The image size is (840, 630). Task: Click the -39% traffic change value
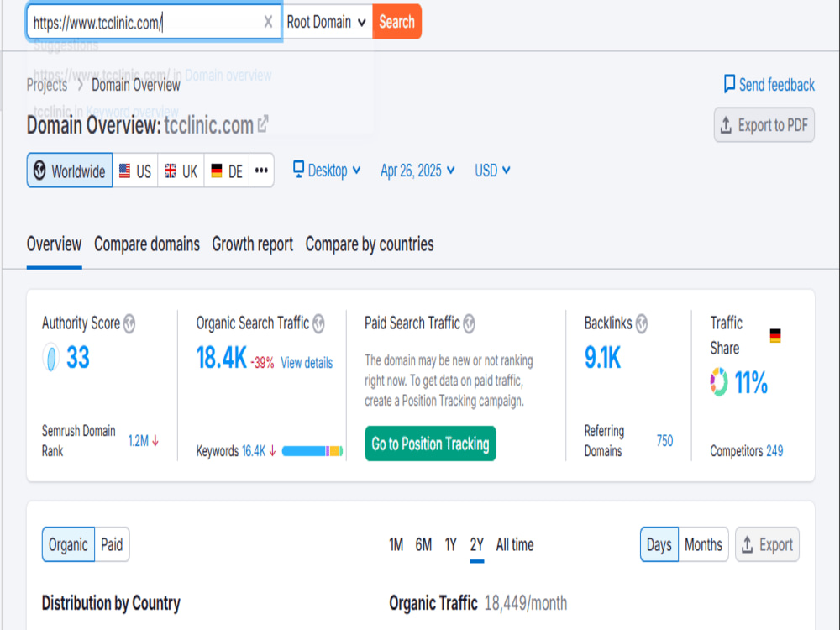(262, 363)
